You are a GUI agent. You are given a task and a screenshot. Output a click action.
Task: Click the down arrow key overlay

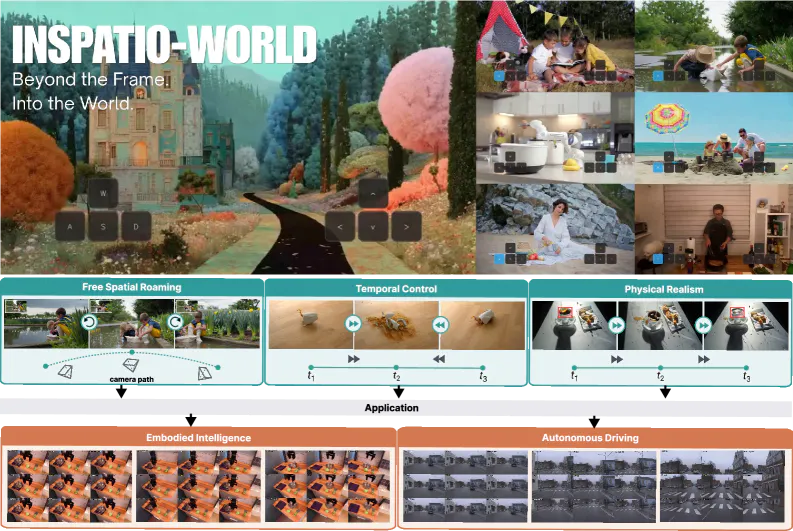point(373,227)
